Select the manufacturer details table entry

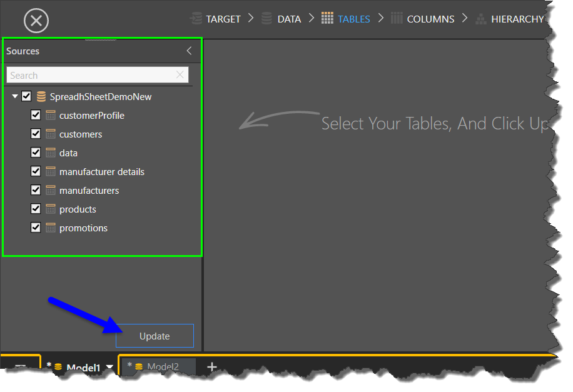(101, 172)
